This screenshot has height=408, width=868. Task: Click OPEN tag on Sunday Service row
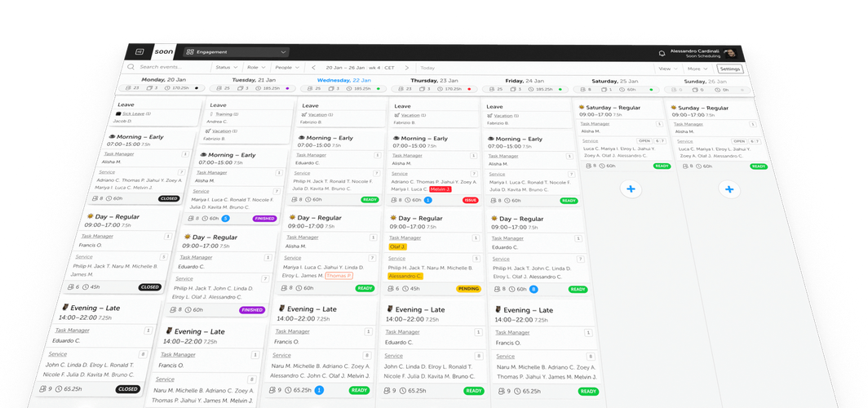tap(739, 141)
